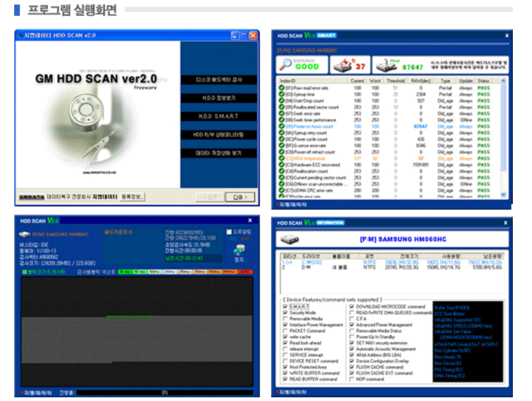
Task: Click green check icon for Reallocated sector count
Action: (x=282, y=107)
